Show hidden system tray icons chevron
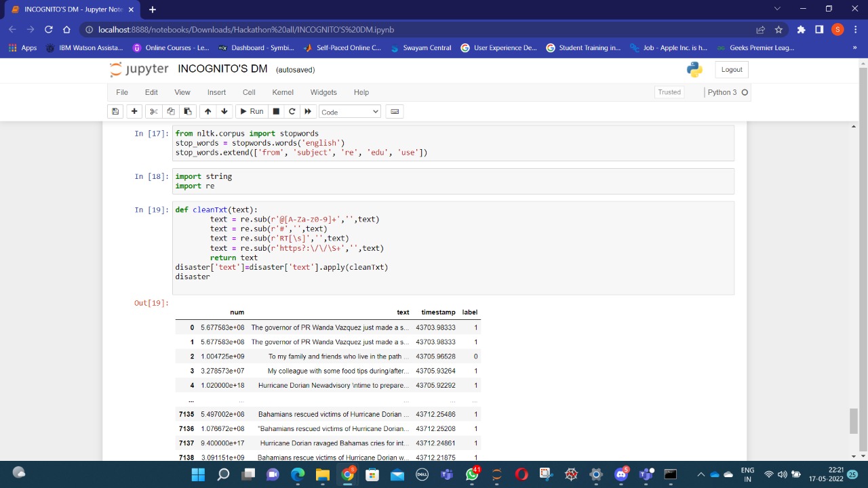The image size is (868, 488). (701, 474)
